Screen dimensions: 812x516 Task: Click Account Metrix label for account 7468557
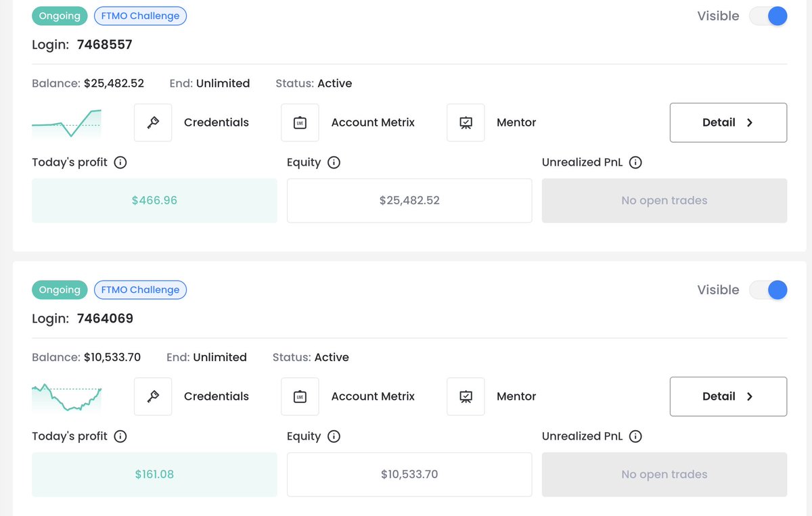pyautogui.click(x=373, y=122)
